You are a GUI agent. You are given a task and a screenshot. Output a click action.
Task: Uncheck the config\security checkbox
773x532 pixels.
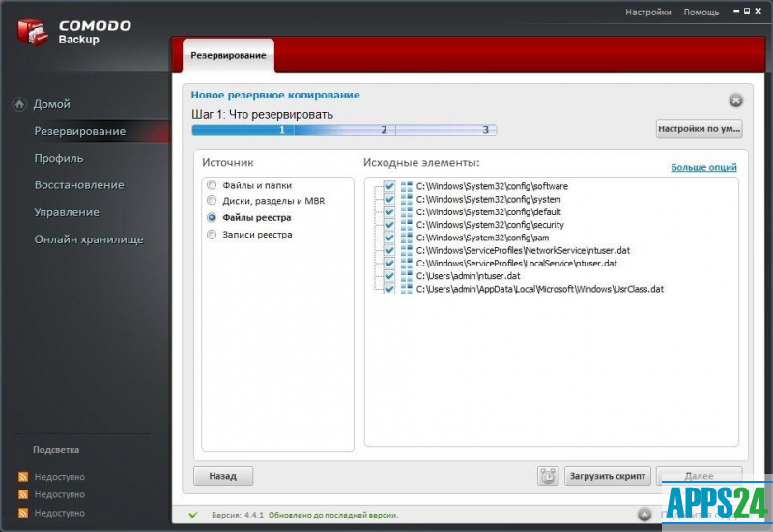coord(389,224)
